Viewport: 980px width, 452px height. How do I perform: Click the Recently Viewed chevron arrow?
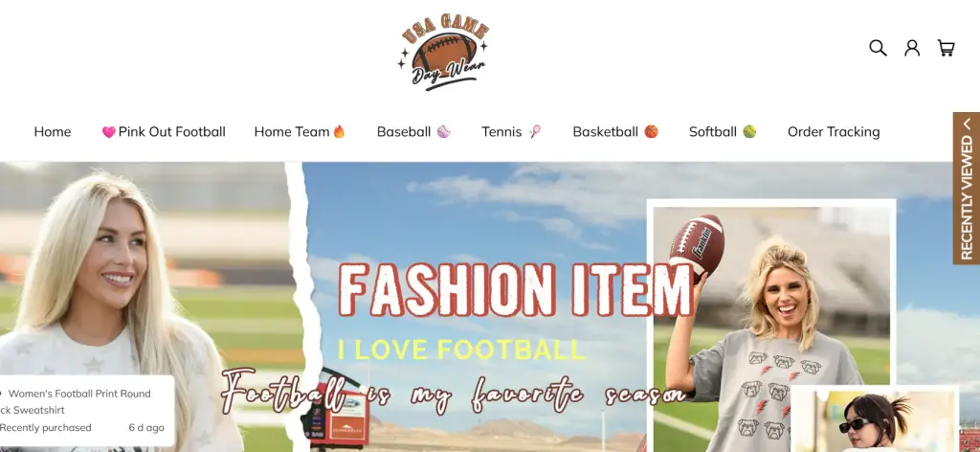pos(967,124)
